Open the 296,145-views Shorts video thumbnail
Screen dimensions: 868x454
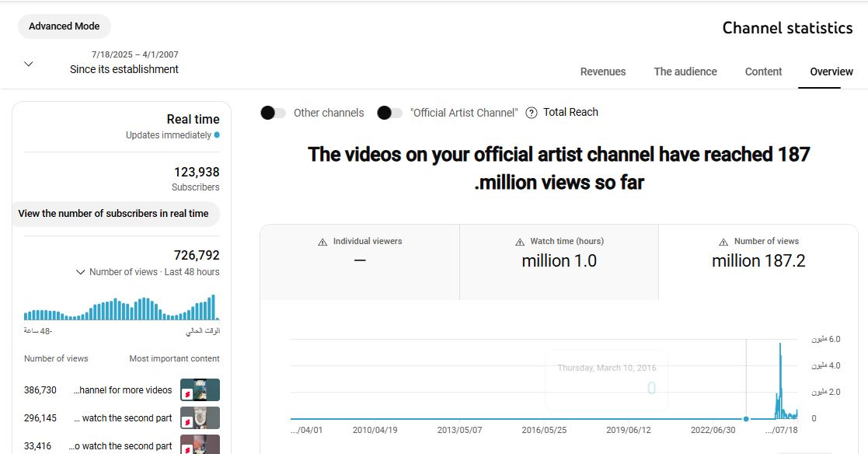[x=200, y=418]
